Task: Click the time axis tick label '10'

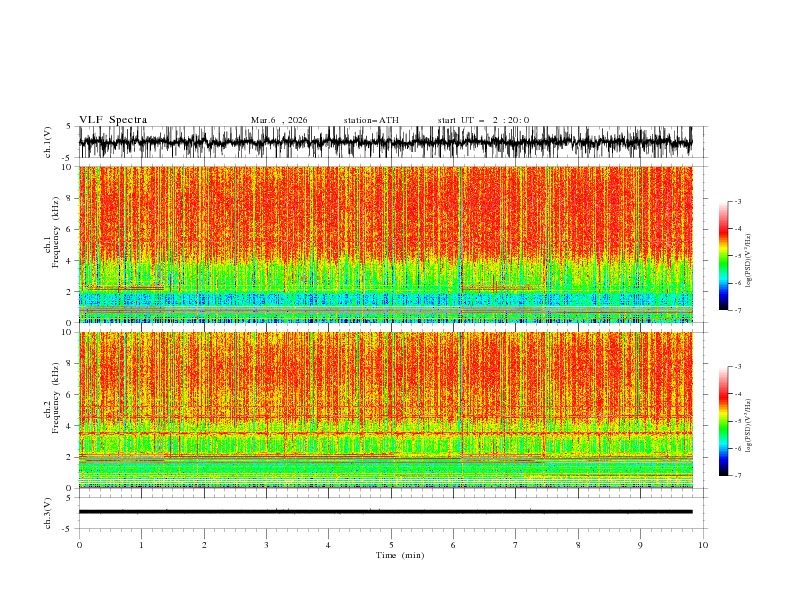Action: tap(703, 545)
